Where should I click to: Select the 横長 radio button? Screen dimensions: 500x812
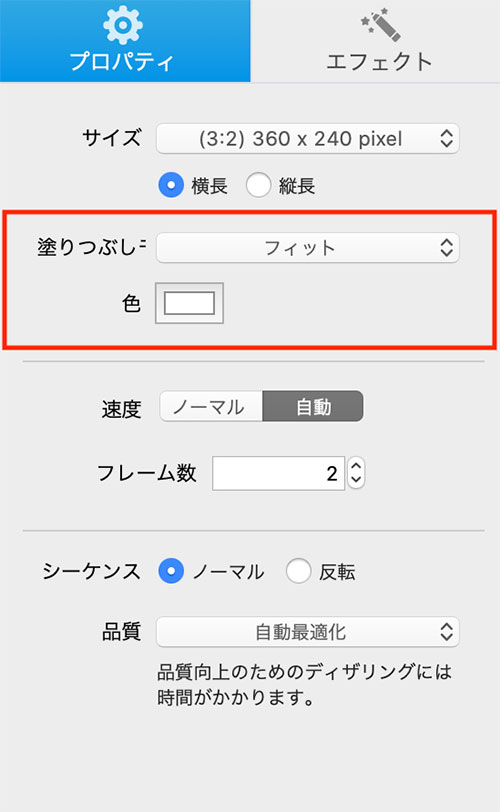coord(171,185)
